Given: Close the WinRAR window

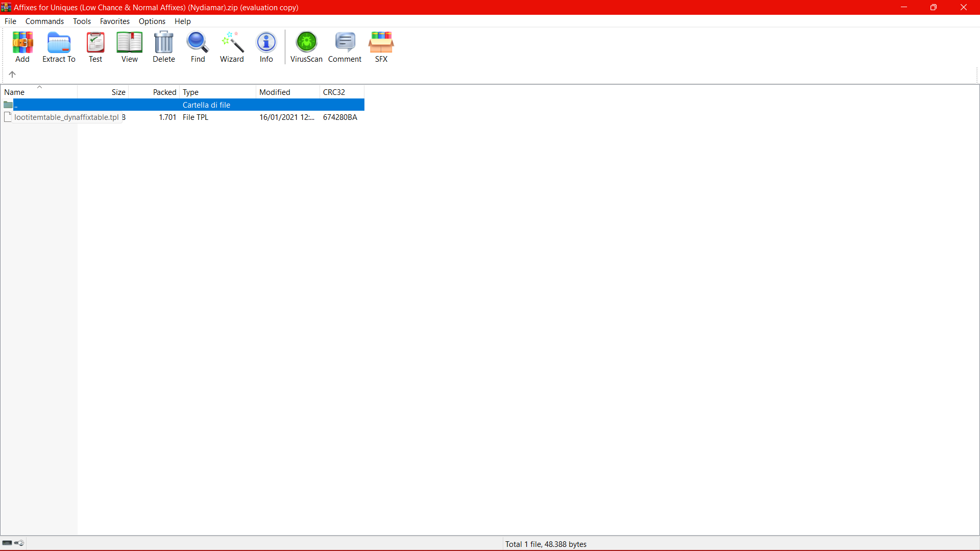Looking at the screenshot, I should click(x=964, y=7).
